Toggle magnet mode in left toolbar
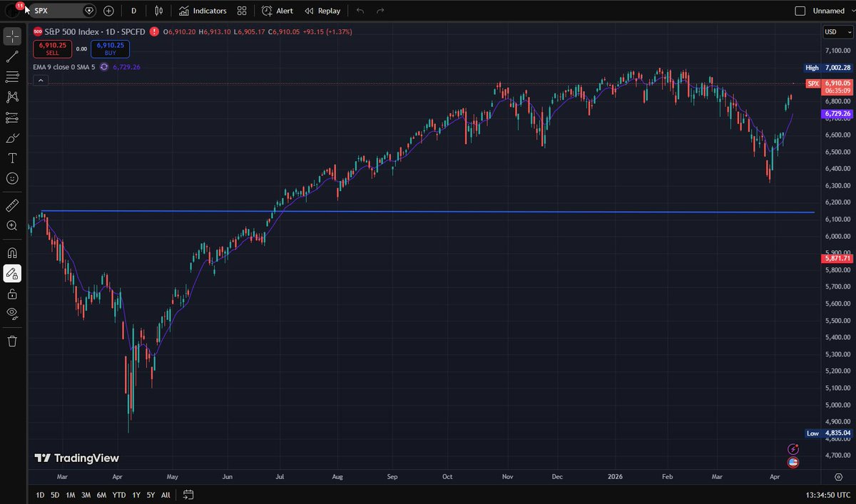This screenshot has height=504, width=856. coord(12,252)
